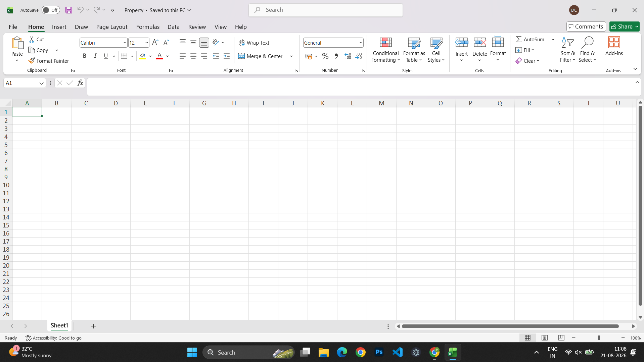Apply Percent Style format
This screenshot has height=362, width=644.
pyautogui.click(x=325, y=56)
